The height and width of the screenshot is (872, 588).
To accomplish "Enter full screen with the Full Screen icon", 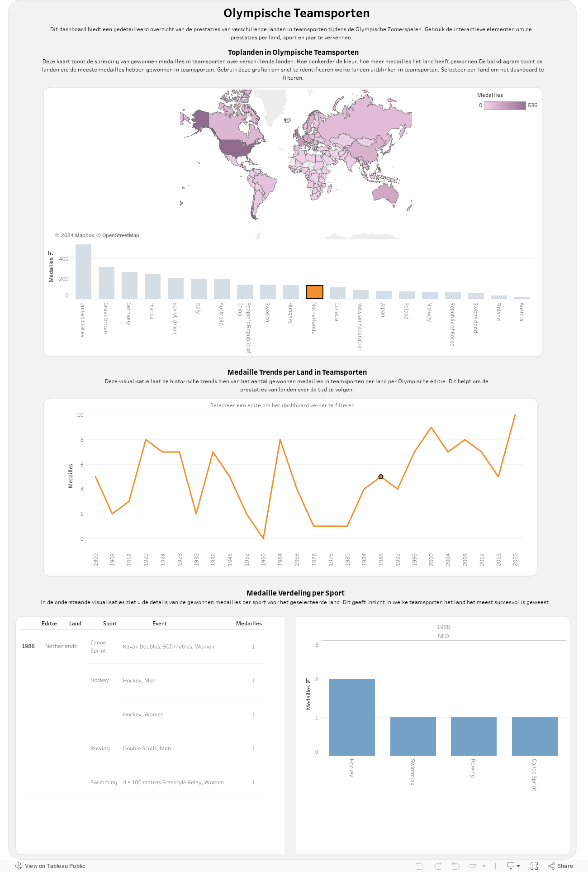I will (x=534, y=866).
